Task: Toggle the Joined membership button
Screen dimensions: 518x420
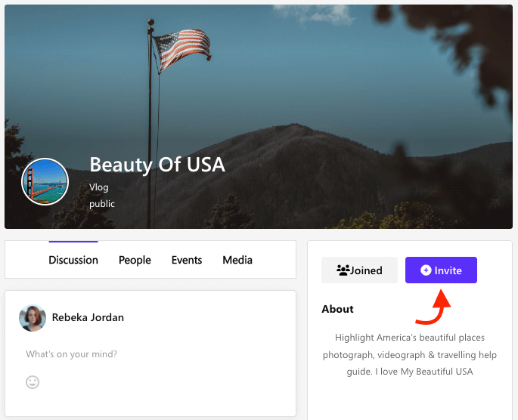Action: tap(359, 270)
